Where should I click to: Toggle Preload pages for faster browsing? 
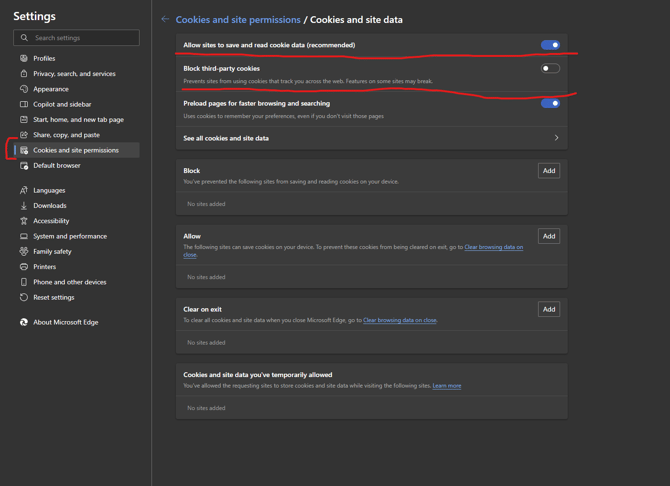[550, 103]
